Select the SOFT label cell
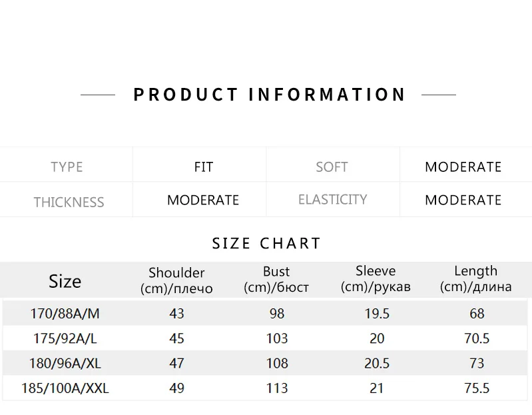The height and width of the screenshot is (415, 532). 332,167
